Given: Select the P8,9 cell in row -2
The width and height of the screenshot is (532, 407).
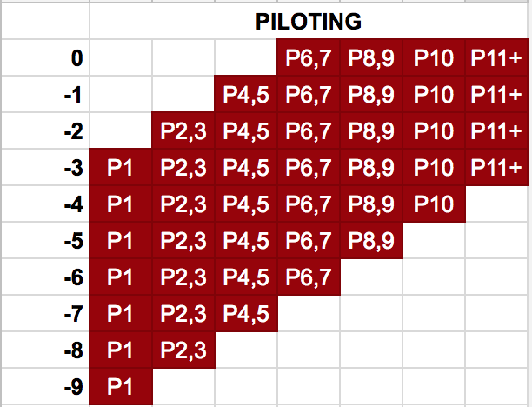Looking at the screenshot, I should [371, 131].
